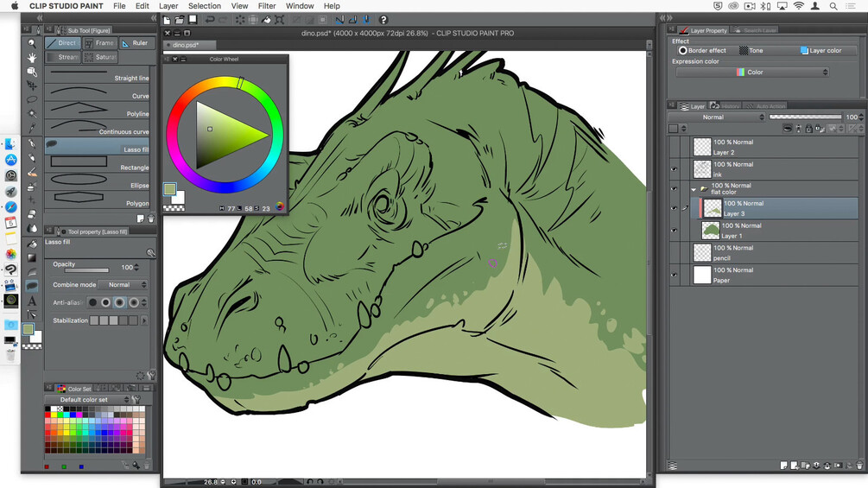Select the Fill bucket tool
Screen dimensions: 868x488
[x=32, y=244]
